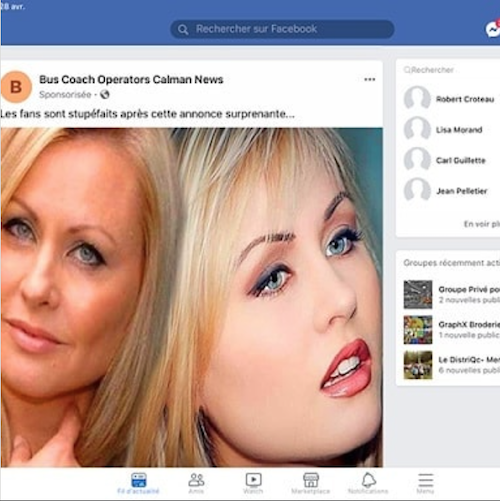
Task: Click the globe public audience icon
Action: click(105, 95)
